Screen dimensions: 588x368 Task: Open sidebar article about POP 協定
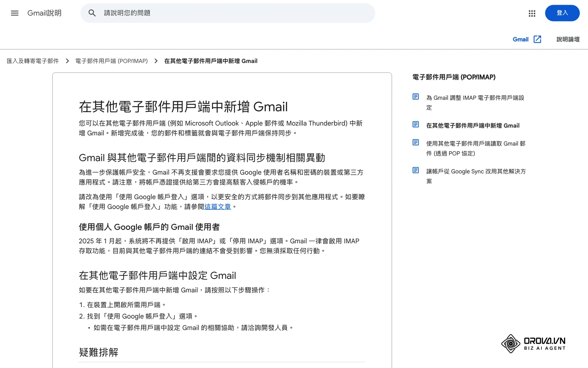click(x=476, y=148)
